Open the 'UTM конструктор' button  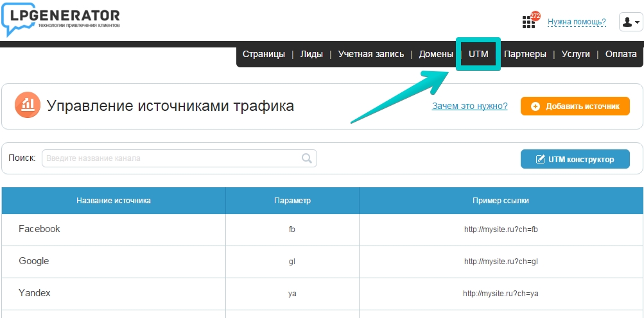[x=575, y=159]
